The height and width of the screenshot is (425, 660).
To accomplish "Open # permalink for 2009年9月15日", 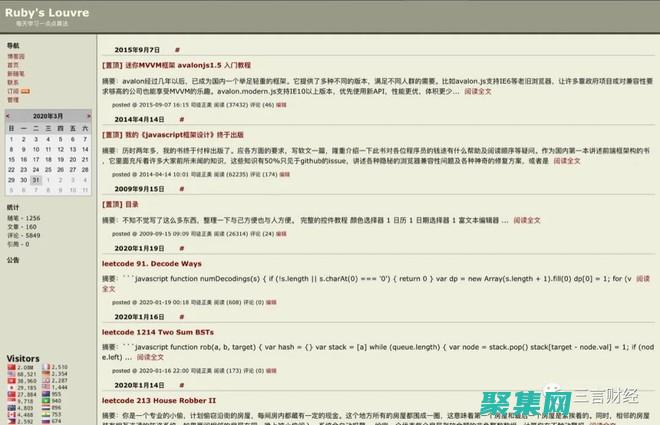I will [x=181, y=189].
